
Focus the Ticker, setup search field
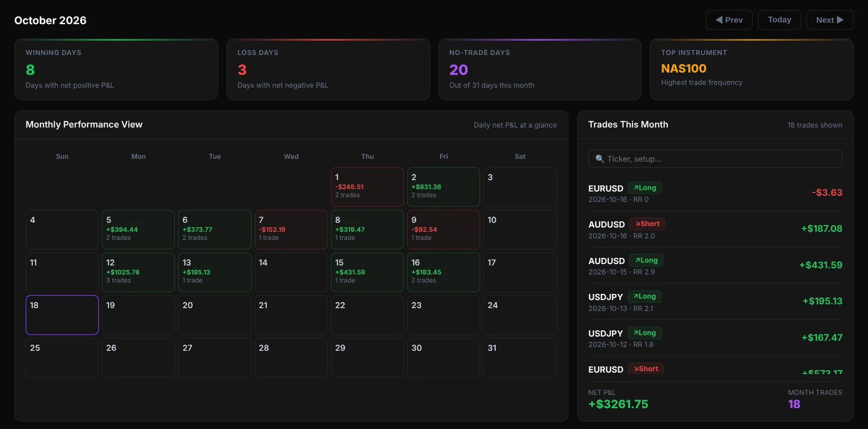pyautogui.click(x=715, y=159)
